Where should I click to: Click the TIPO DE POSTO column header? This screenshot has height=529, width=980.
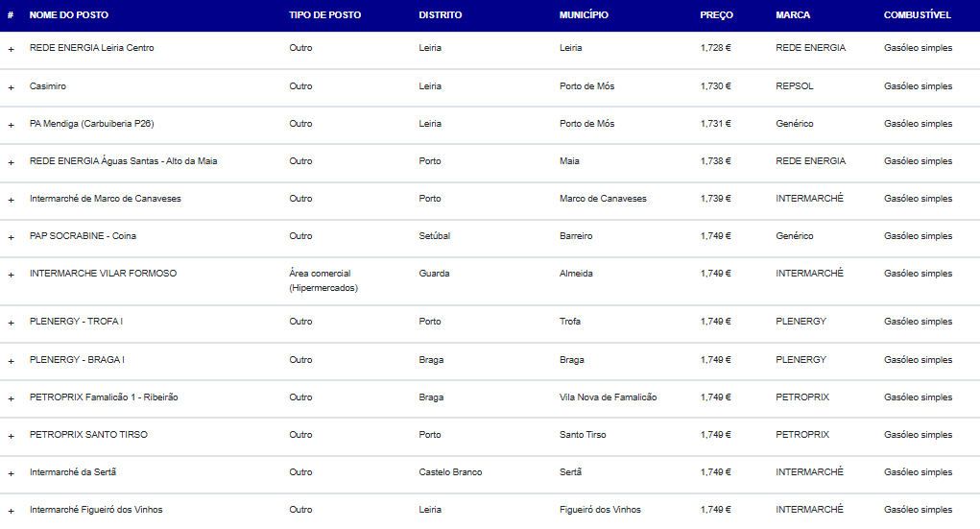coord(325,15)
